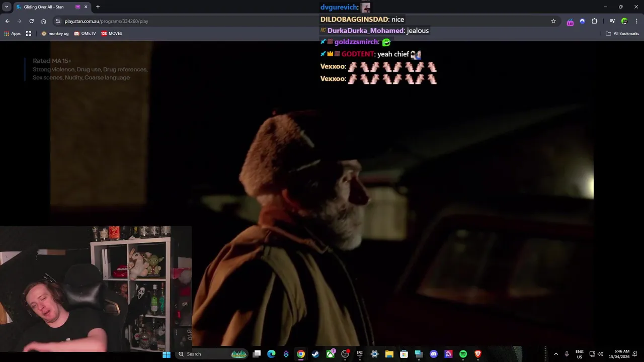Click goldzzsmirch chat username
Screen dimensions: 644x362
click(x=356, y=42)
